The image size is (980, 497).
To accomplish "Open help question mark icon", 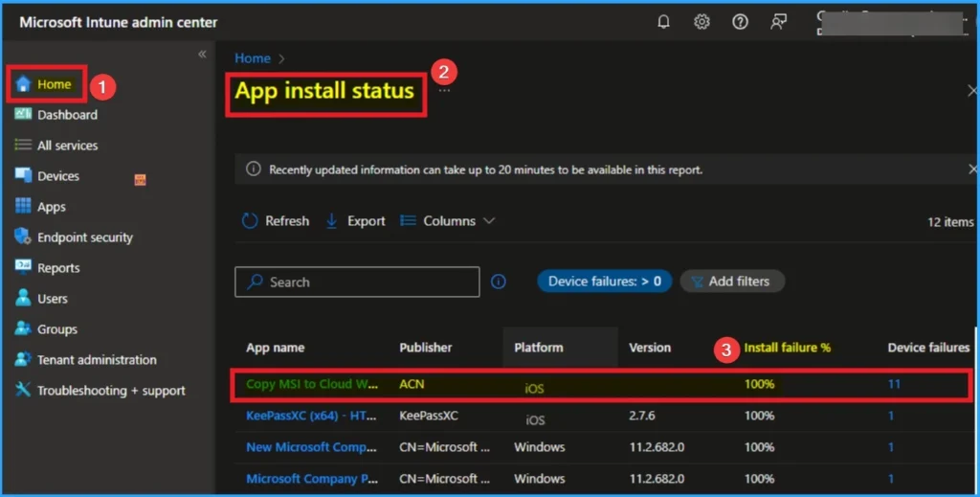I will (x=740, y=22).
